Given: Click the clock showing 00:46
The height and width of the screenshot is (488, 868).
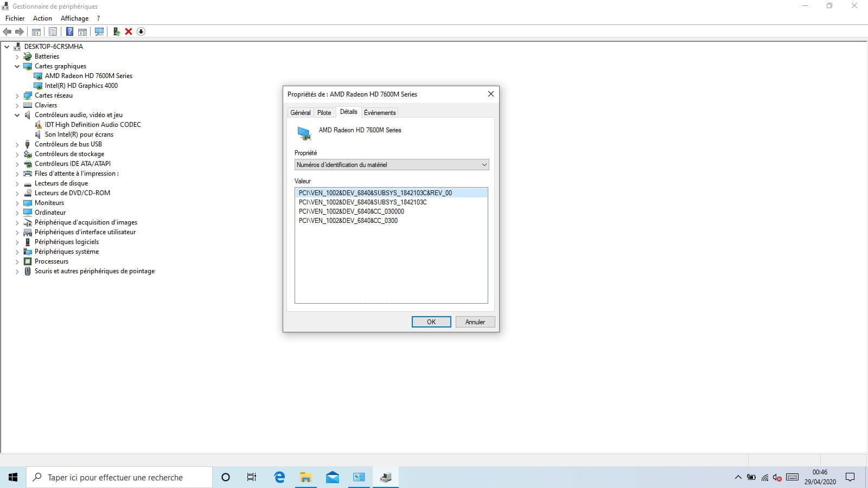Looking at the screenshot, I should pyautogui.click(x=820, y=472).
